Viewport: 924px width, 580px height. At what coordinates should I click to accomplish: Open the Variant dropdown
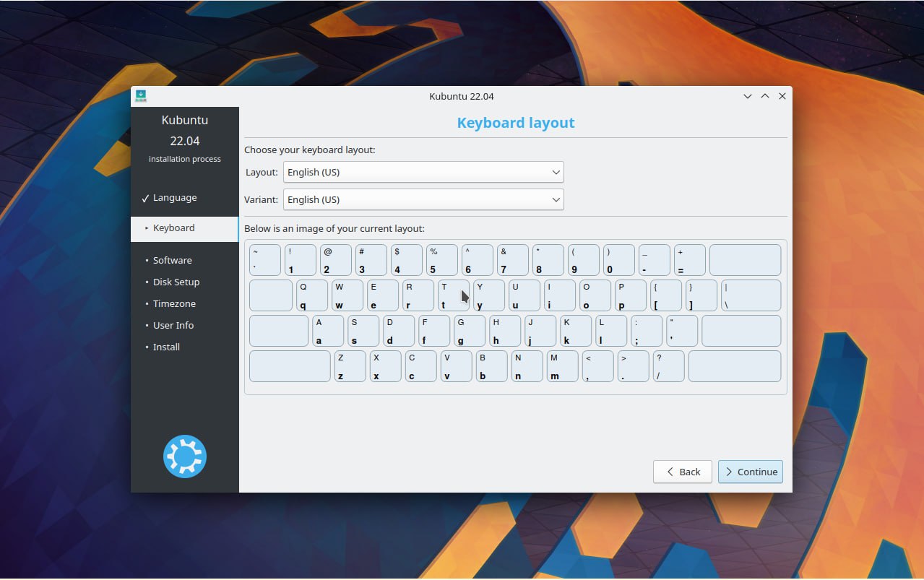pos(423,199)
